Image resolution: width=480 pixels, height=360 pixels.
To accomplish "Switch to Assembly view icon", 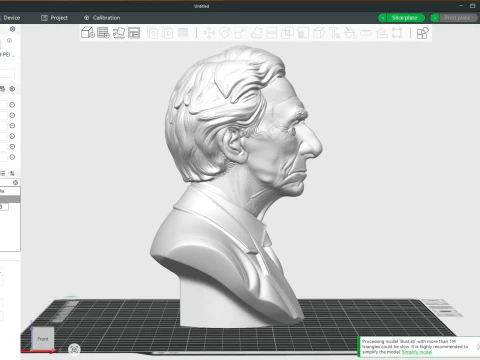I will 422,33.
